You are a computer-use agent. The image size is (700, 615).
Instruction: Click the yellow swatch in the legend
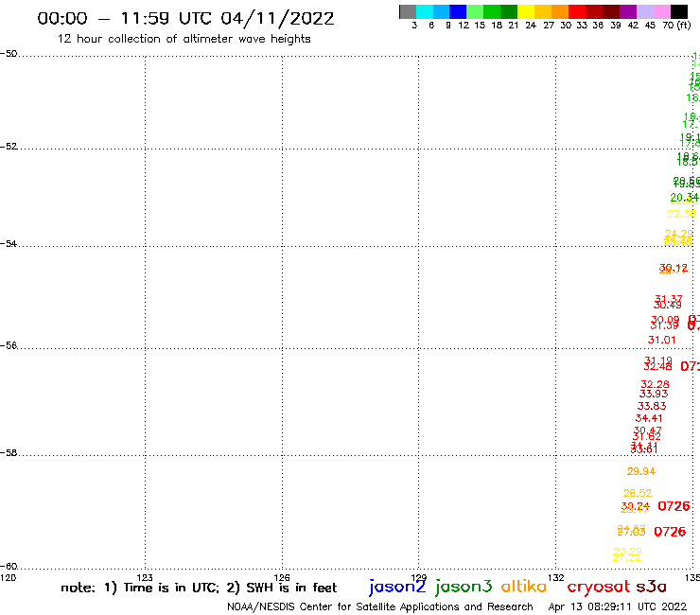coord(526,11)
